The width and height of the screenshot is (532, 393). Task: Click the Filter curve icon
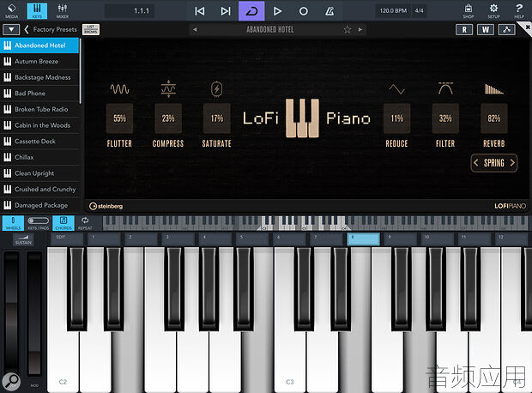click(x=445, y=88)
